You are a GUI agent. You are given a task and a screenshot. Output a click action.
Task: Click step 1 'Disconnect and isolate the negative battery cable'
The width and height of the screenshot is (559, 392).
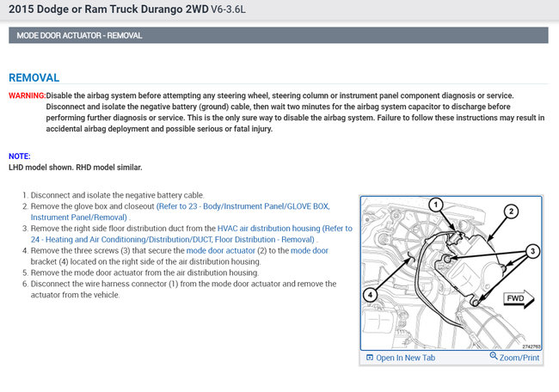pyautogui.click(x=117, y=195)
